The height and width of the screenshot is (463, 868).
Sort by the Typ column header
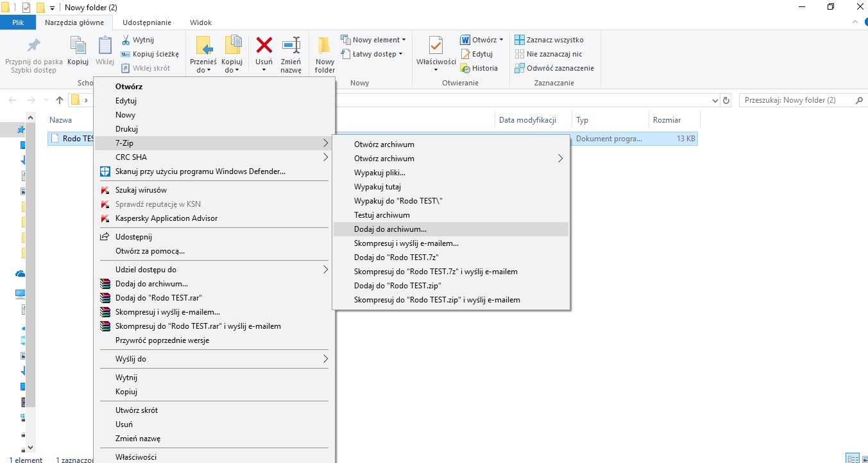(583, 120)
